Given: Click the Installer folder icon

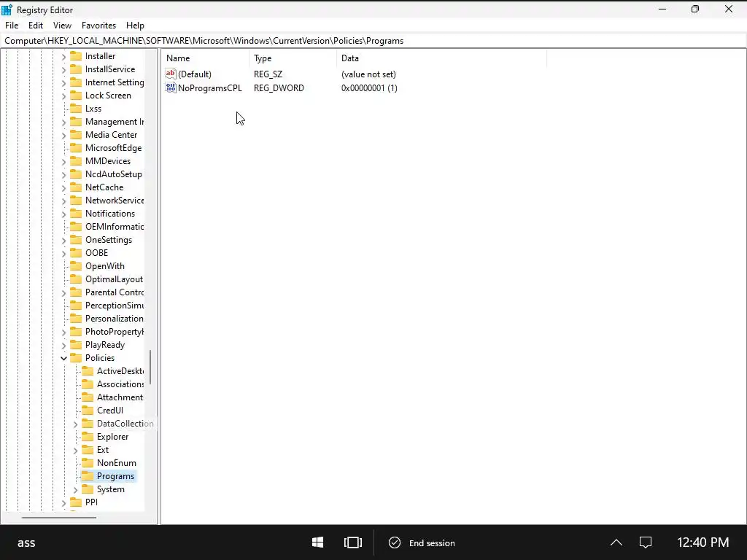Looking at the screenshot, I should click(x=76, y=55).
